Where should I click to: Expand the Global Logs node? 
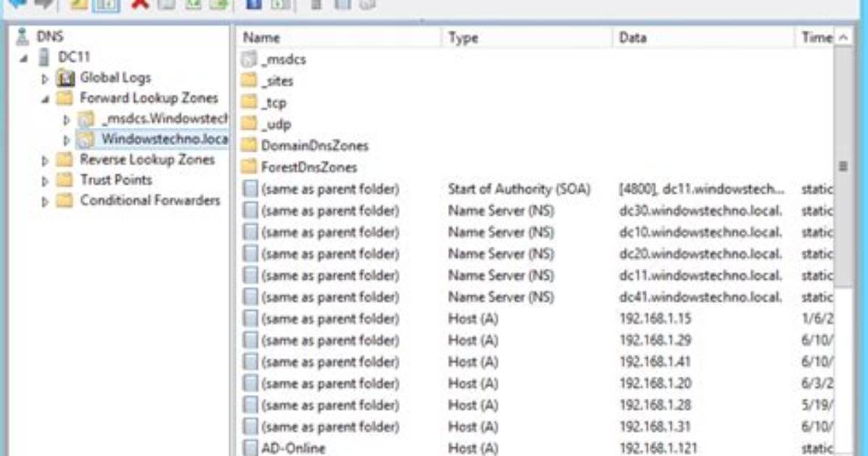click(45, 79)
